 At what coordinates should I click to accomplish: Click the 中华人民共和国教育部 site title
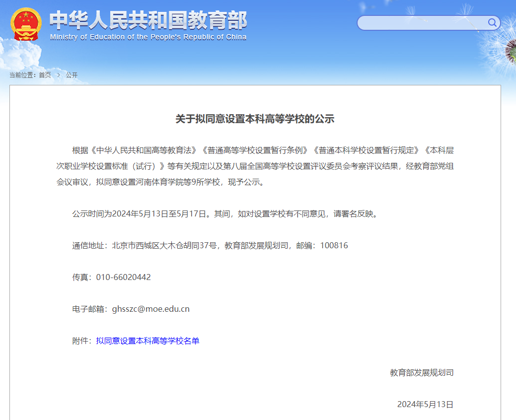point(148,20)
